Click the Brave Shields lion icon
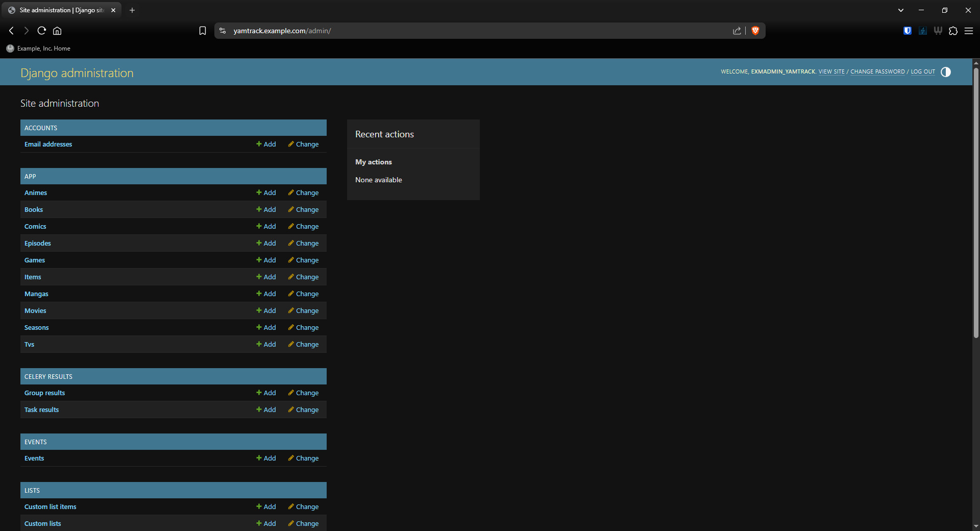The image size is (980, 531). pyautogui.click(x=755, y=31)
